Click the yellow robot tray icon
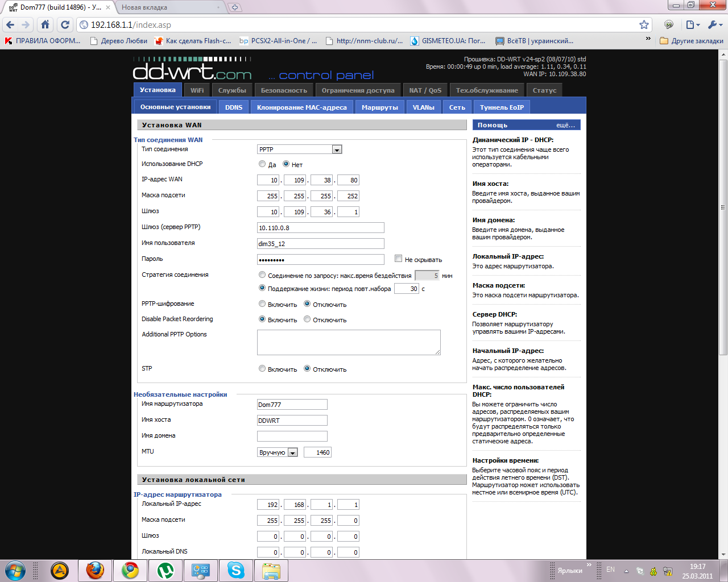Image resolution: width=728 pixels, height=582 pixels. pyautogui.click(x=653, y=571)
